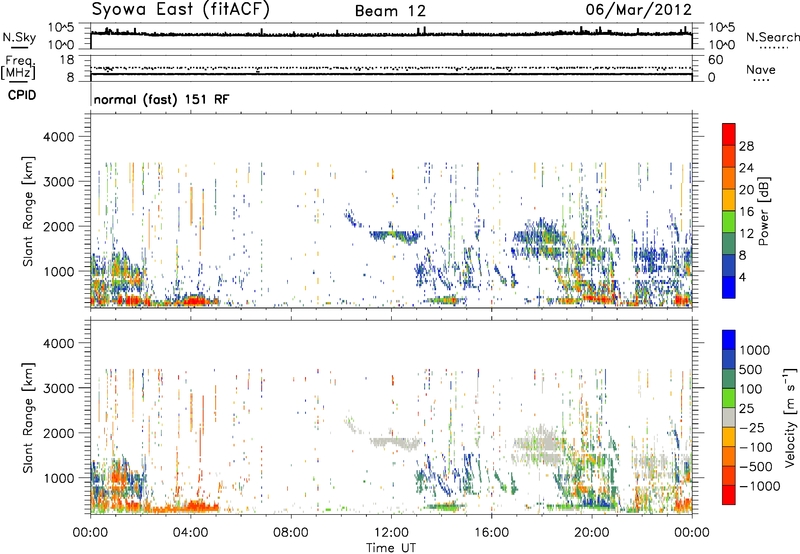Click the N.Search dotted line legend sample
Image resolution: width=800 pixels, height=554 pixels.
773,48
